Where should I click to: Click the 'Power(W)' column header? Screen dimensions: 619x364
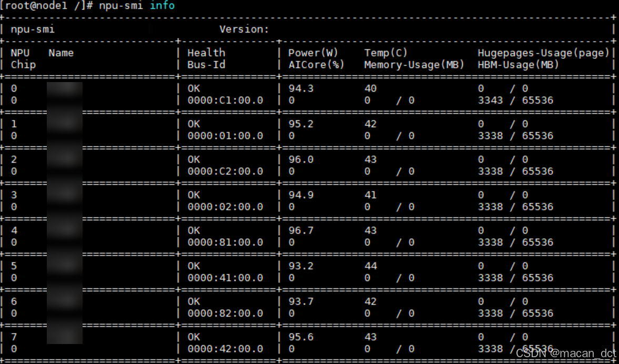313,53
